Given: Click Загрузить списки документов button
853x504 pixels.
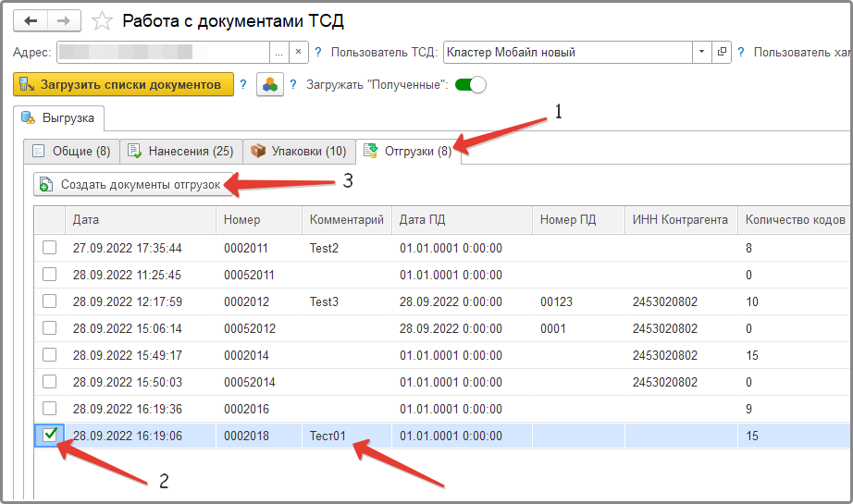Looking at the screenshot, I should [123, 85].
